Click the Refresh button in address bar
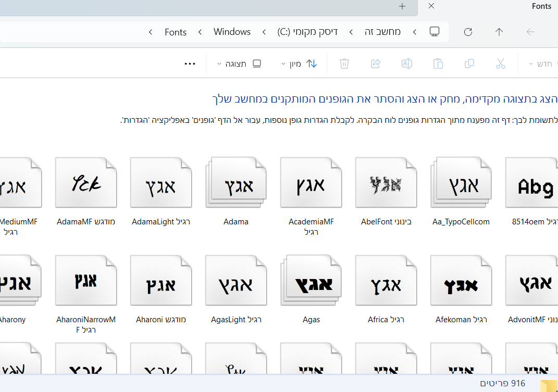The width and height of the screenshot is (558, 392). click(468, 32)
